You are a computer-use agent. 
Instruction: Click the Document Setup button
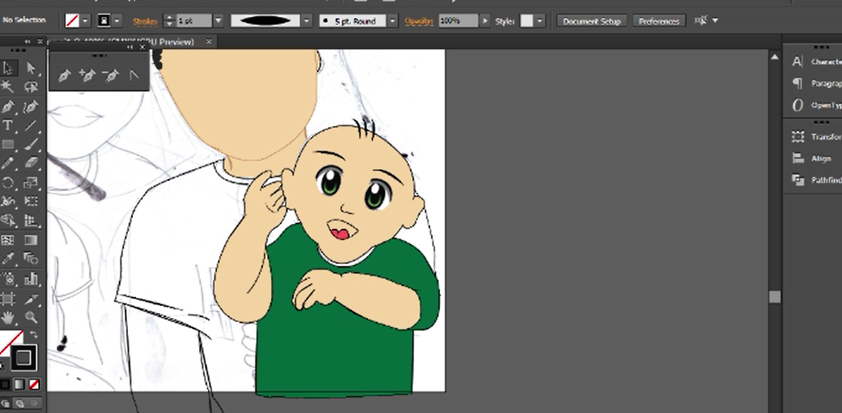click(x=592, y=21)
